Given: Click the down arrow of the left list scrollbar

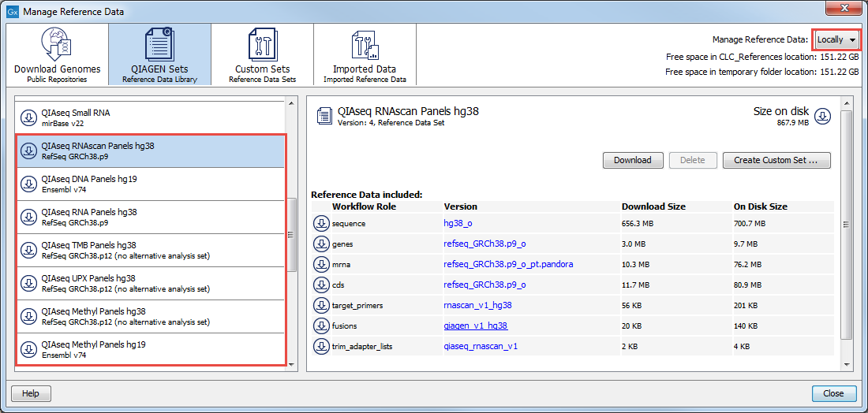Looking at the screenshot, I should [x=291, y=364].
